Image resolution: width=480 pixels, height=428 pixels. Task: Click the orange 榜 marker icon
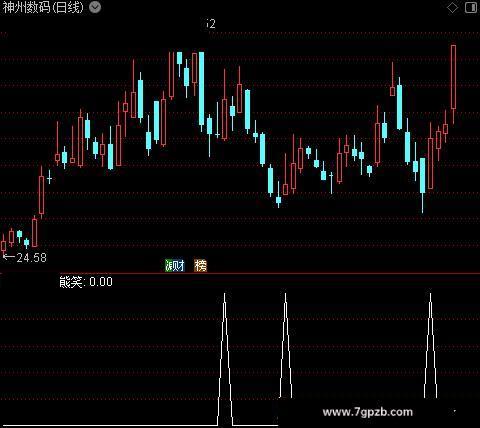pyautogui.click(x=201, y=266)
